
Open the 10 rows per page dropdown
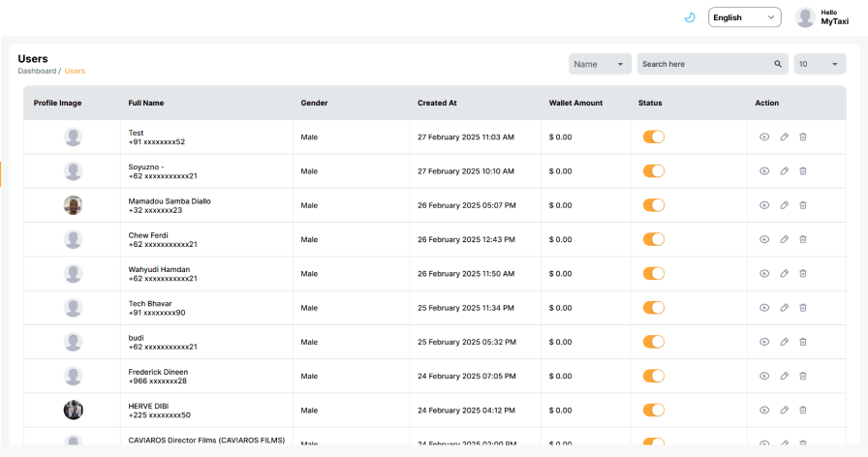(820, 64)
